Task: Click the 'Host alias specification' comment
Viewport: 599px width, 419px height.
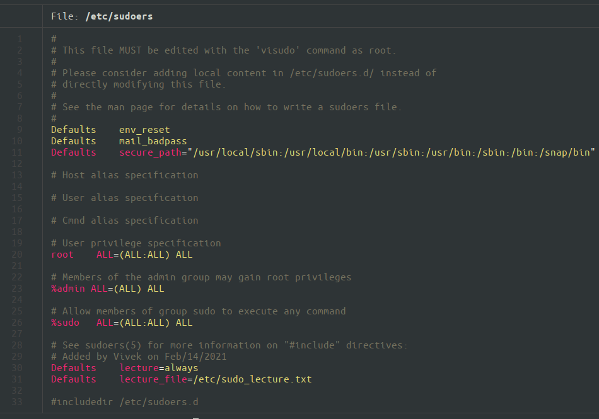Action: point(125,175)
